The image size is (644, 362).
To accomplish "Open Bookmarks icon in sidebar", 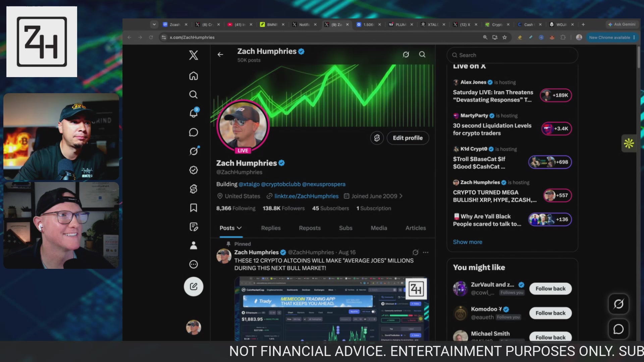I will click(194, 208).
